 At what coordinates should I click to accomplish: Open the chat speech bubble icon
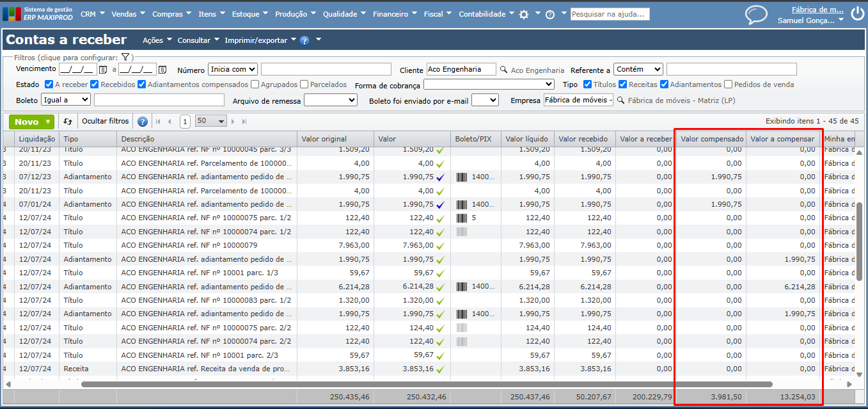(x=756, y=14)
